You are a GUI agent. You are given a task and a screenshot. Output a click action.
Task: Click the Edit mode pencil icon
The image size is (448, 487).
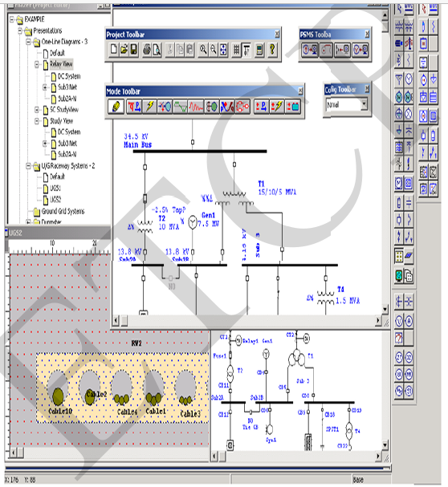(x=116, y=107)
